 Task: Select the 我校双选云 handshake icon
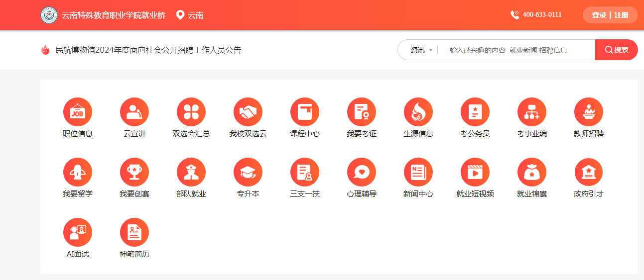[248, 112]
